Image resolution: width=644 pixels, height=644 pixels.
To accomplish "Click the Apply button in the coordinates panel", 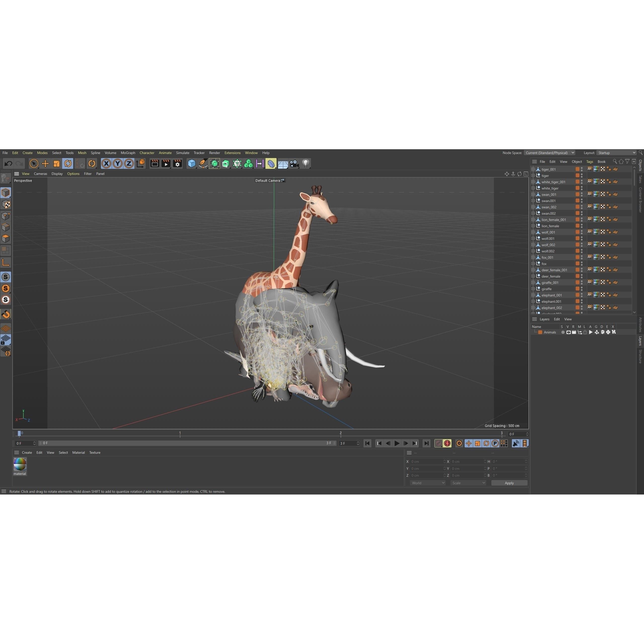I will (x=509, y=483).
